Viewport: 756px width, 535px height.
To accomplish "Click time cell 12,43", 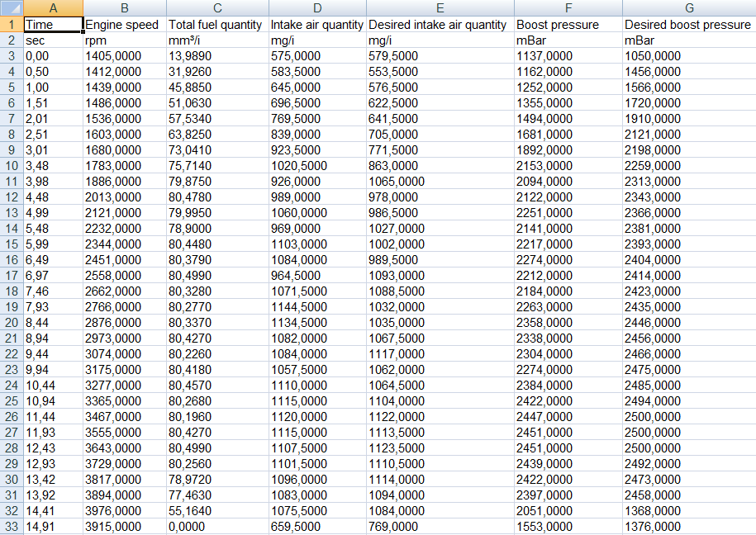I will click(53, 448).
